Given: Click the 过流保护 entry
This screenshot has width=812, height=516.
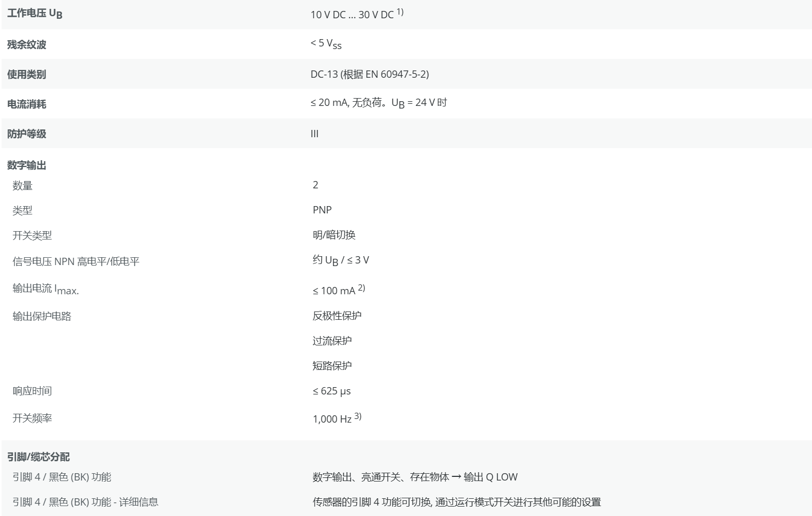Looking at the screenshot, I should (332, 341).
